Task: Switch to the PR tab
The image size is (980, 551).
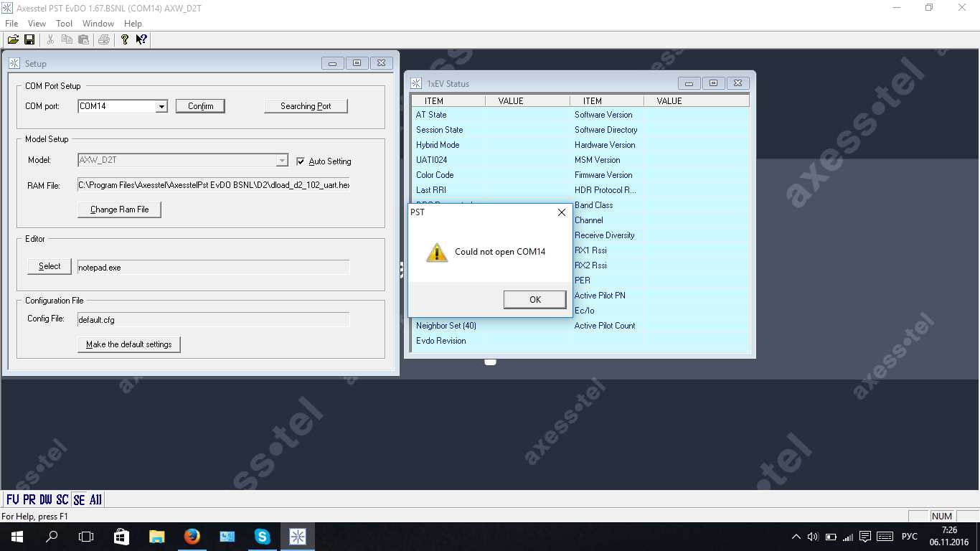Action: pos(29,499)
